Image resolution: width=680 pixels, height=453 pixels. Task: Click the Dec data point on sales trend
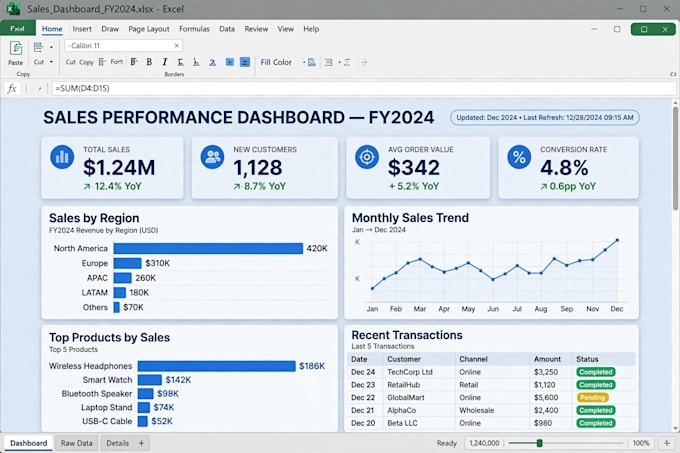pyautogui.click(x=617, y=240)
